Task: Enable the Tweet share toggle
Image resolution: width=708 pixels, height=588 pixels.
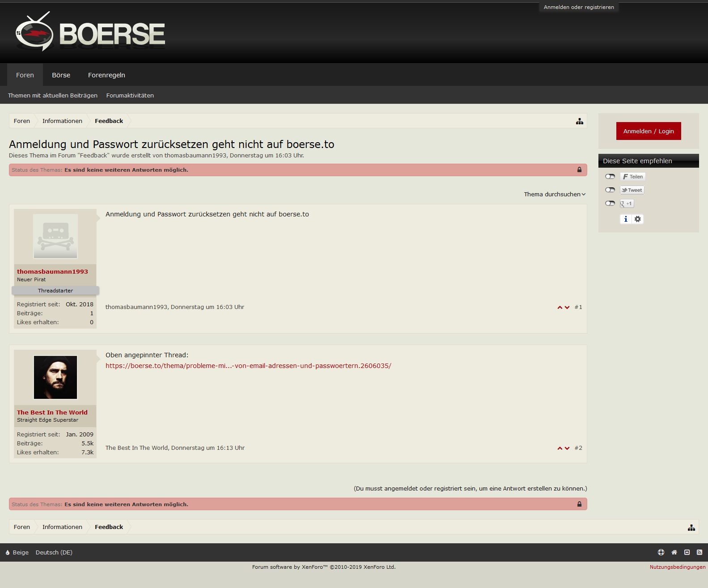Action: click(x=610, y=190)
